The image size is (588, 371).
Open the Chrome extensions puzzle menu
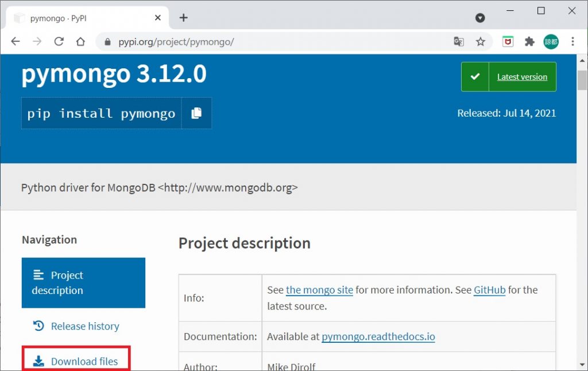pos(529,41)
